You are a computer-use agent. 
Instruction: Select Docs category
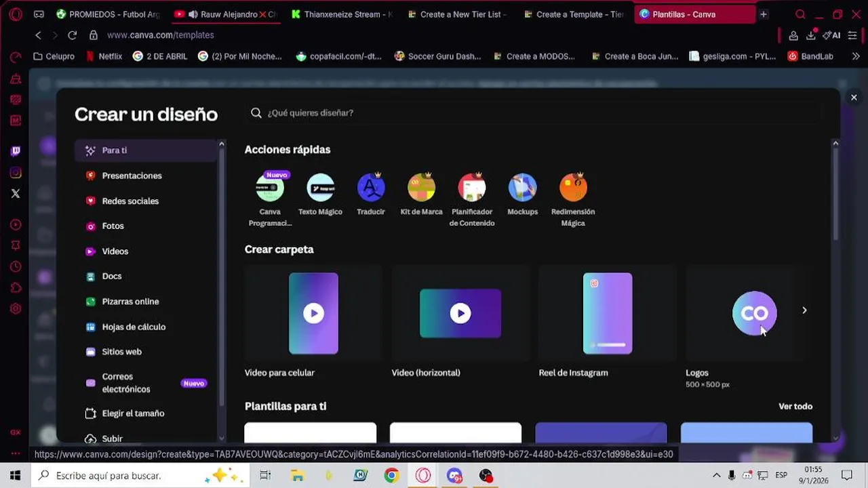pos(145,276)
